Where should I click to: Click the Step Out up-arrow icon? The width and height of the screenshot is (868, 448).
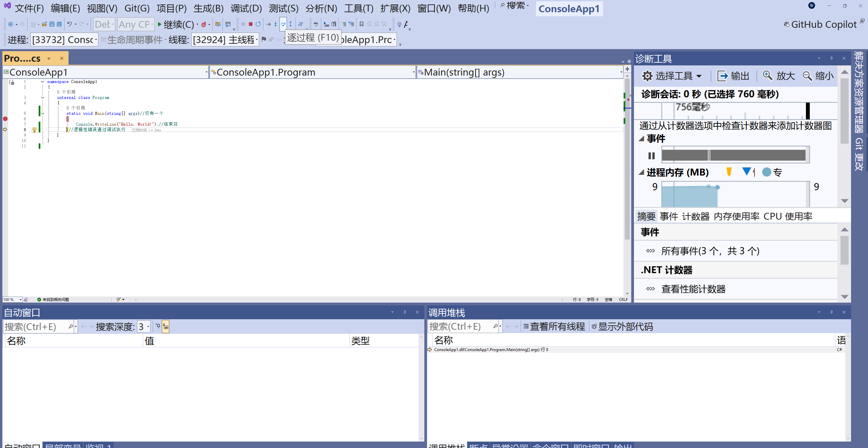290,24
